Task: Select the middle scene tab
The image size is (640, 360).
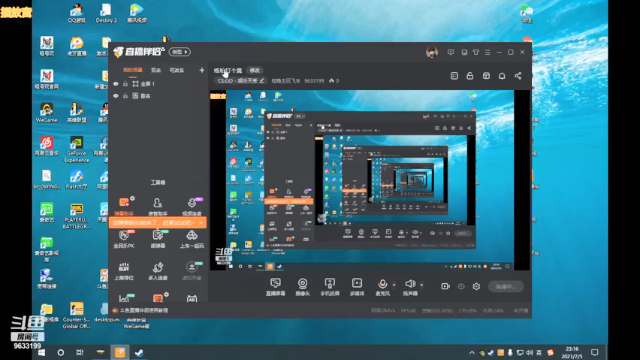Action: point(156,70)
